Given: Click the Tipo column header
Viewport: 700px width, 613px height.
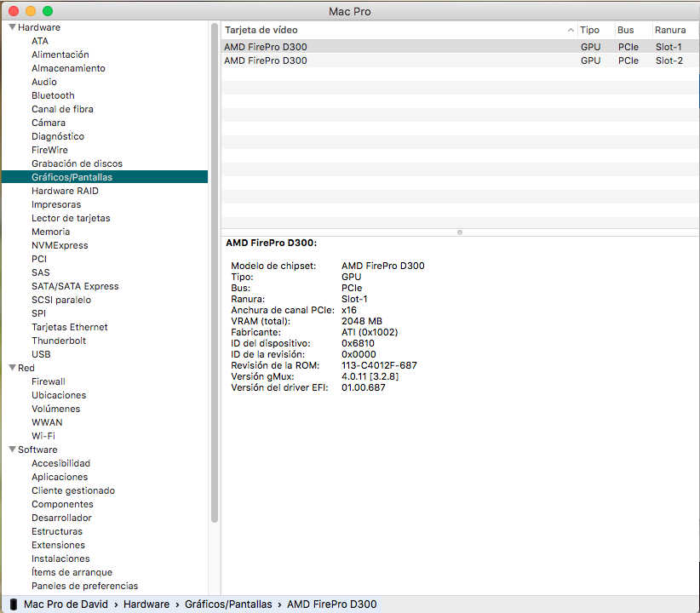Looking at the screenshot, I should pos(590,31).
